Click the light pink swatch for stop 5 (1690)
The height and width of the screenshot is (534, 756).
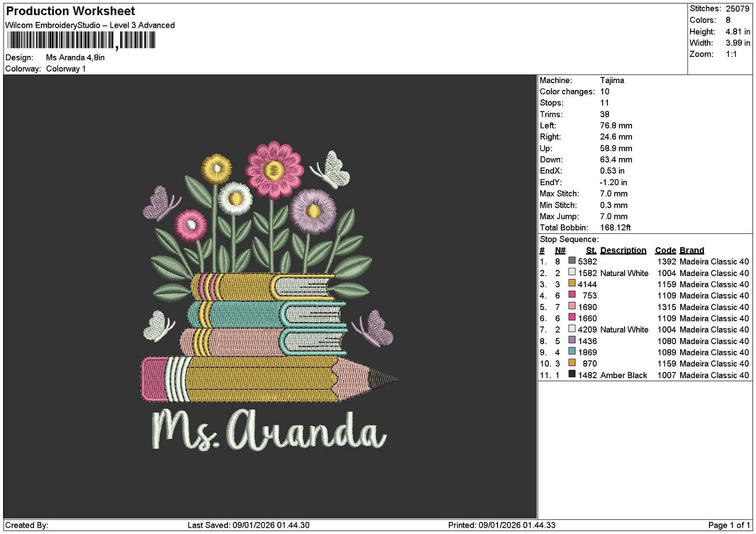click(572, 306)
